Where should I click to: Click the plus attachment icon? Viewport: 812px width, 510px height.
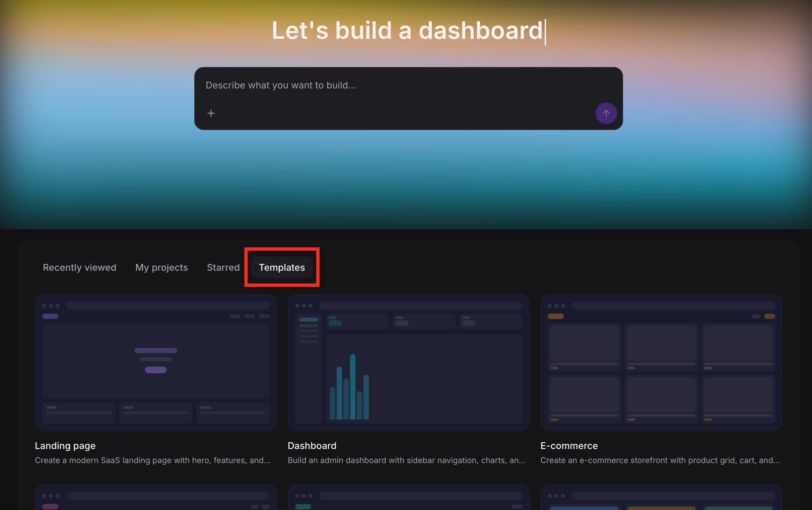pyautogui.click(x=211, y=113)
